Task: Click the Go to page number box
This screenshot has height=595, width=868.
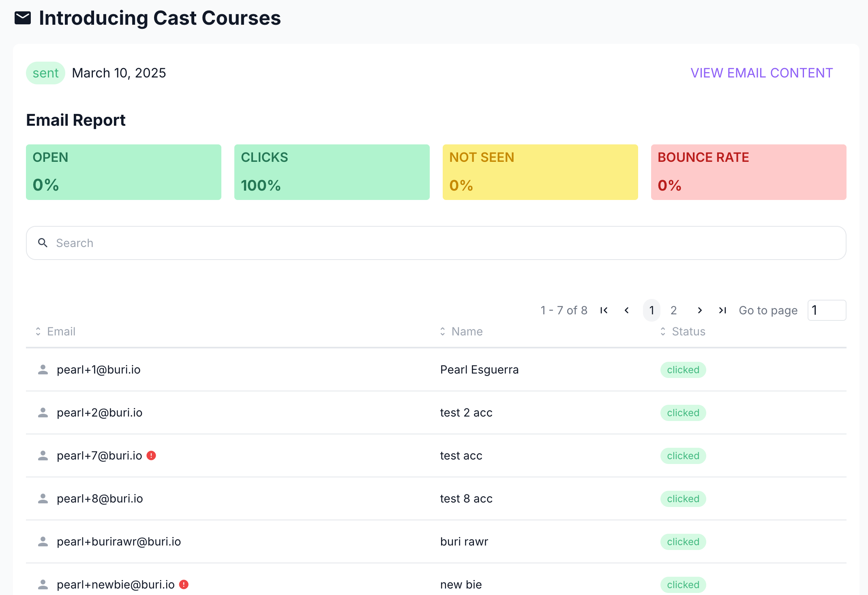Action: pos(826,310)
